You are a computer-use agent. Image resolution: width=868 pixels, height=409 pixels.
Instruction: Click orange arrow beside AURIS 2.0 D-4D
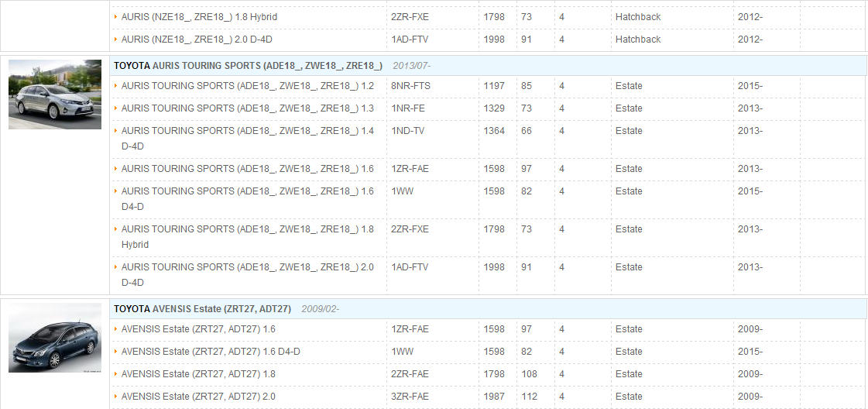point(115,40)
